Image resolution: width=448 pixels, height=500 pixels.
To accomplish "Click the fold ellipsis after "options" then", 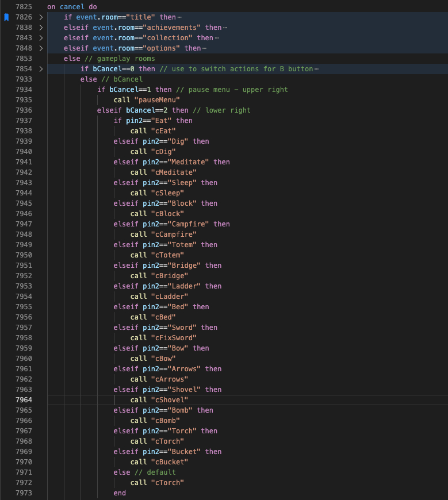I will pos(205,48).
